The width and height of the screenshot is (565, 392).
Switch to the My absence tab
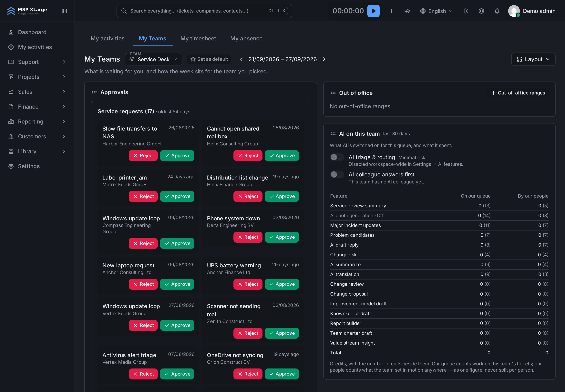[x=246, y=39]
